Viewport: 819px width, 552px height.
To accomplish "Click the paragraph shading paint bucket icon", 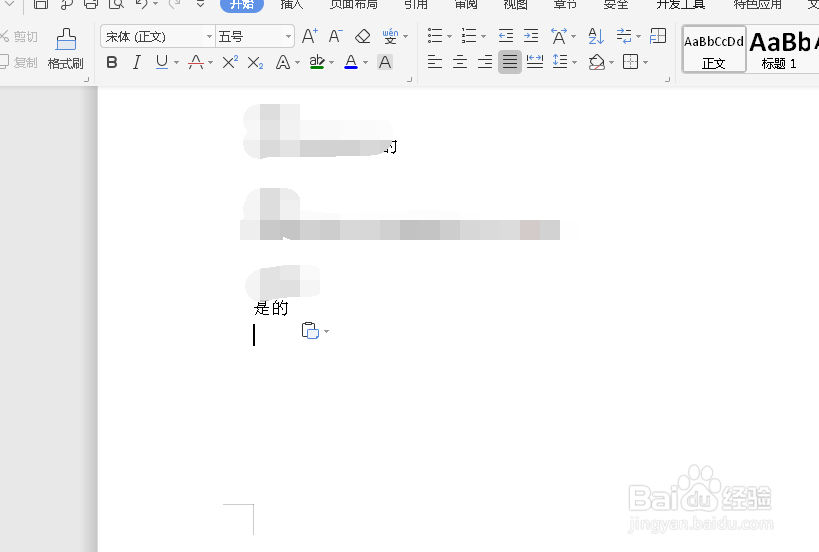I will click(x=596, y=63).
